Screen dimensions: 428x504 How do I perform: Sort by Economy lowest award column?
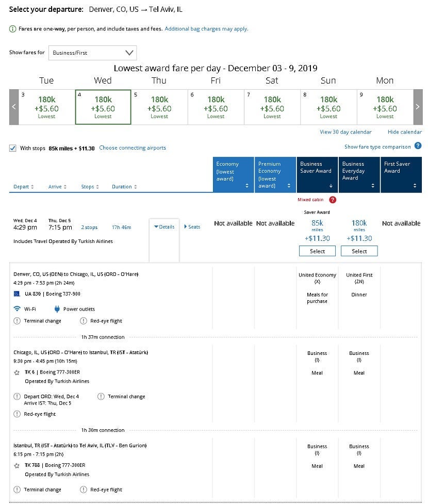click(x=233, y=175)
